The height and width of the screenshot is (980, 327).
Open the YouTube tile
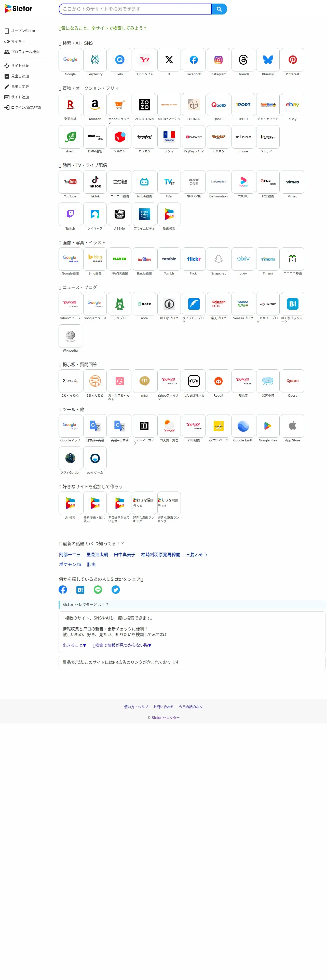point(70,182)
